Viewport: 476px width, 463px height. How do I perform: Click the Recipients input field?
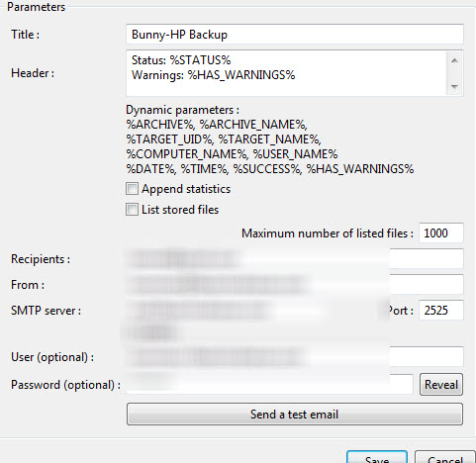[x=295, y=259]
